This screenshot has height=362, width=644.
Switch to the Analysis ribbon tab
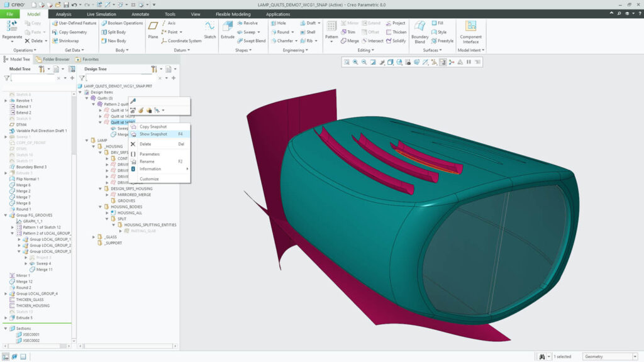(64, 14)
